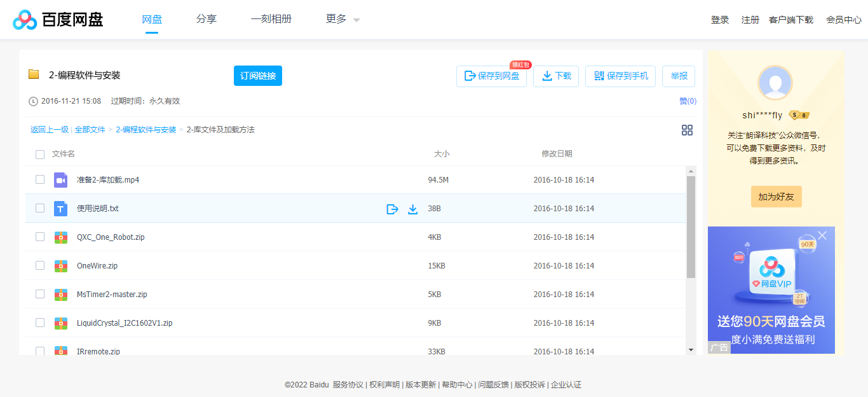This screenshot has width=868, height=397.
Task: Check the checkbox for MsTimer2-master.zip
Action: click(x=39, y=294)
